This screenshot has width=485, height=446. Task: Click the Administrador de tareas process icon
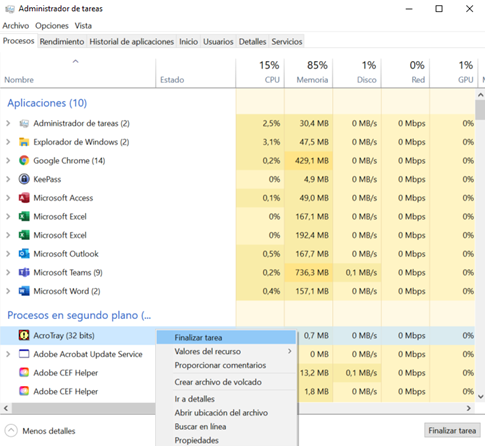[24, 124]
